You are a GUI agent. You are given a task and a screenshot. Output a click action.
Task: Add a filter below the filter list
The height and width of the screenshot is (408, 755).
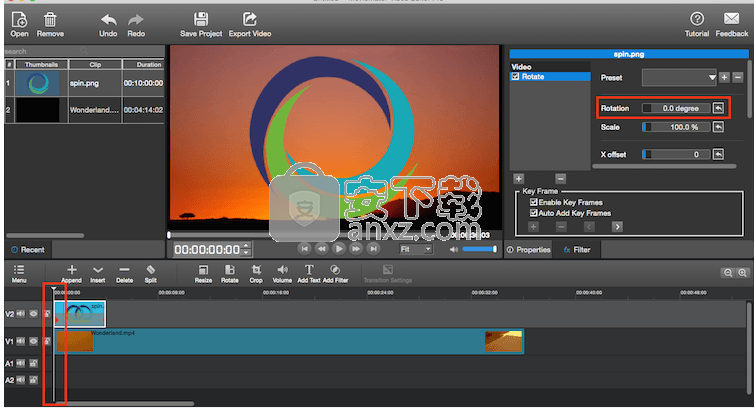(519, 179)
